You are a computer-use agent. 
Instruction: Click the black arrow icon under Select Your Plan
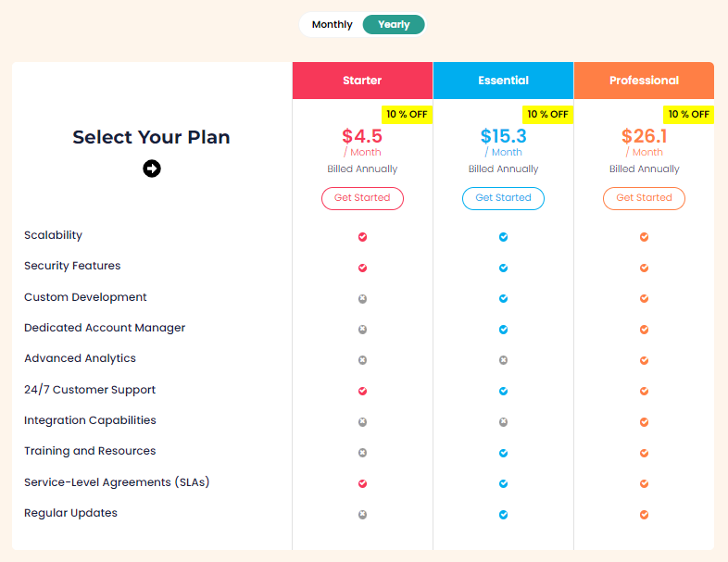pyautogui.click(x=152, y=169)
